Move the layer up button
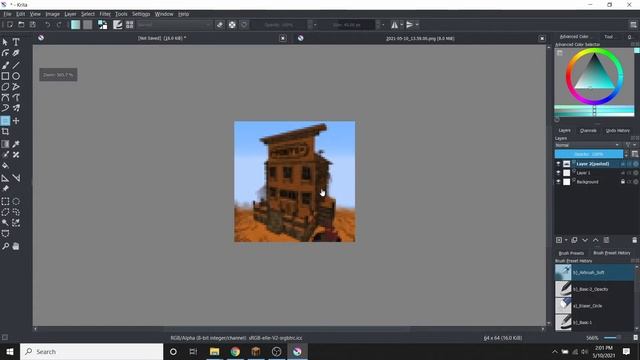Viewport: 640px width, 360px height. coord(596,240)
